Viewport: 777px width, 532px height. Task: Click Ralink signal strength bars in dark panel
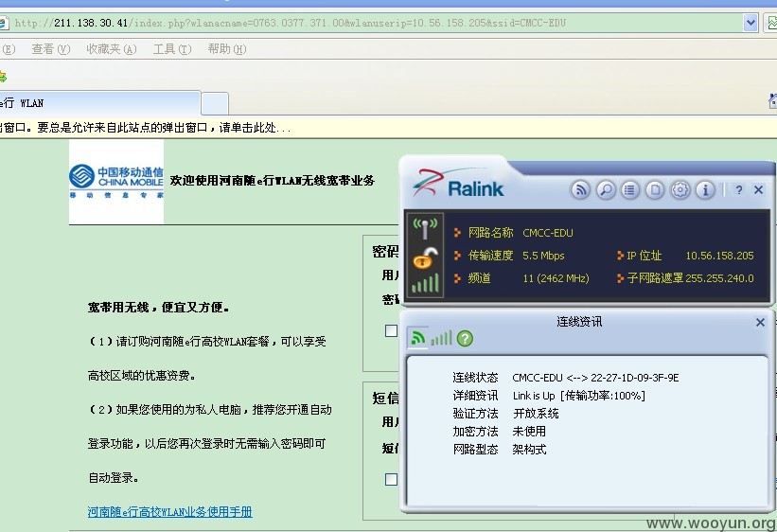425,283
